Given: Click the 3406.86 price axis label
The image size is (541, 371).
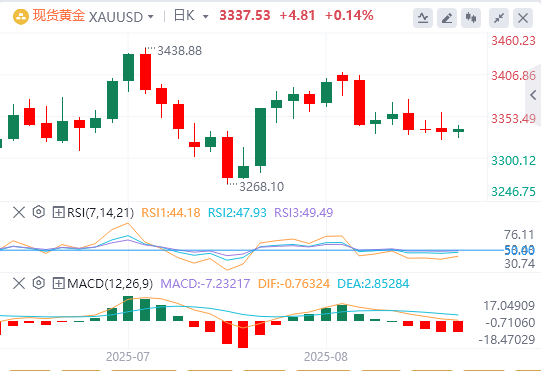Looking at the screenshot, I should pyautogui.click(x=513, y=76).
